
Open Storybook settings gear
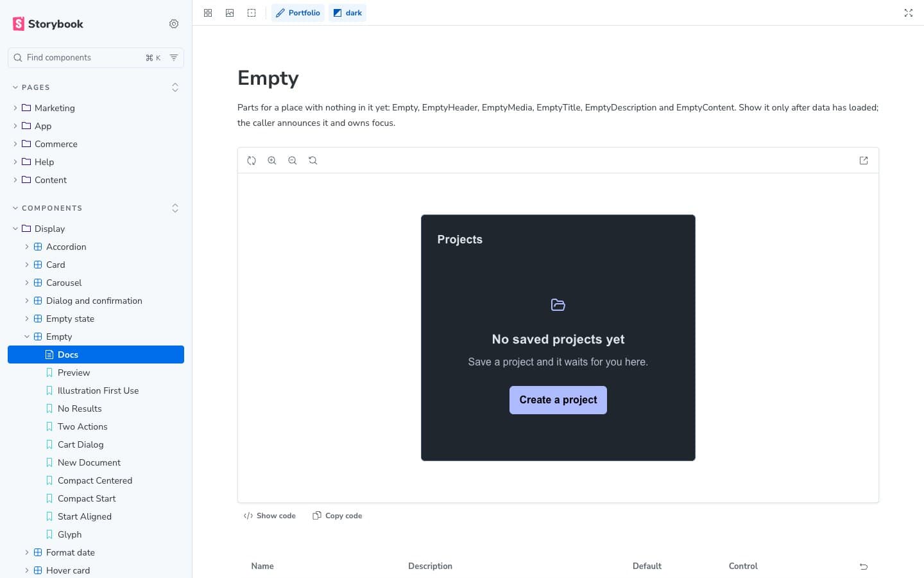(174, 24)
